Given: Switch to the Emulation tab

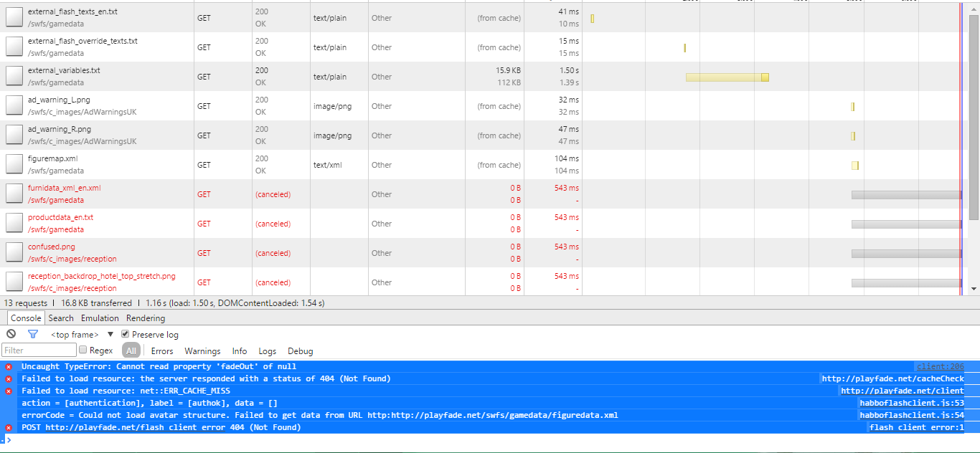Looking at the screenshot, I should pos(100,318).
